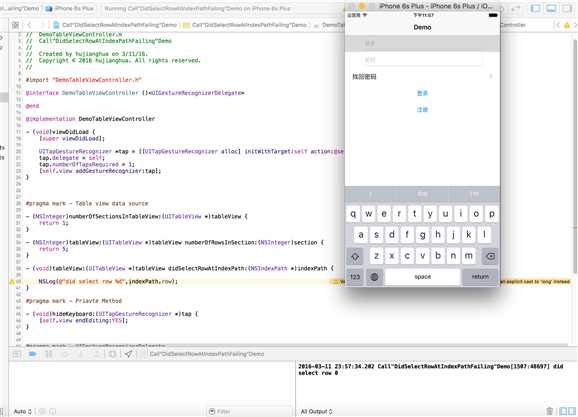Viewport: 578px width, 417px height.
Task: Click the Quick Look eye icon in variables view
Action: tap(42, 411)
